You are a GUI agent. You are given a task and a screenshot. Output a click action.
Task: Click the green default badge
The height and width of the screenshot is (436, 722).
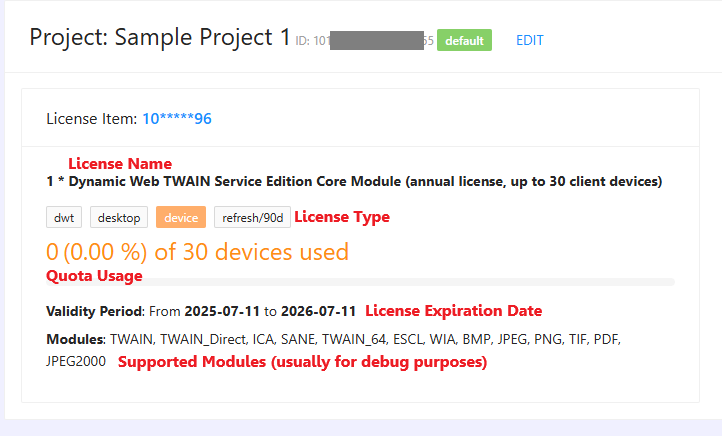point(464,41)
